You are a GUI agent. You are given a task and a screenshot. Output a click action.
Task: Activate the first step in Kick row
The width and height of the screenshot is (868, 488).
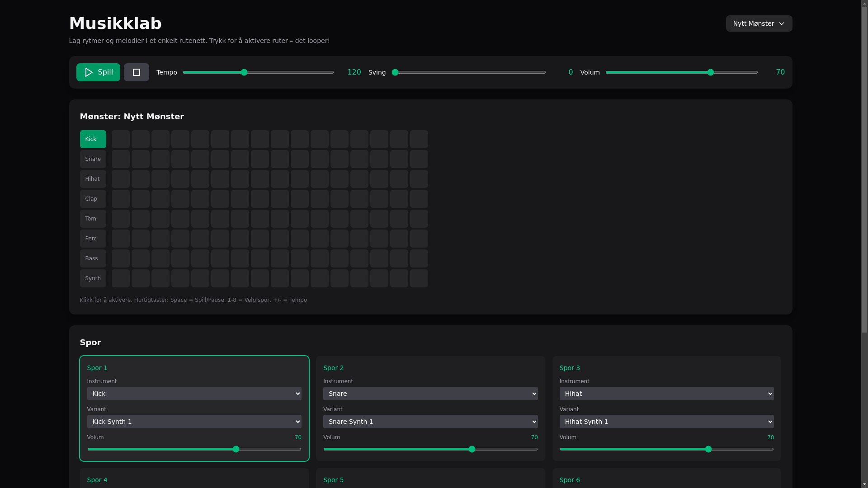[120, 139]
